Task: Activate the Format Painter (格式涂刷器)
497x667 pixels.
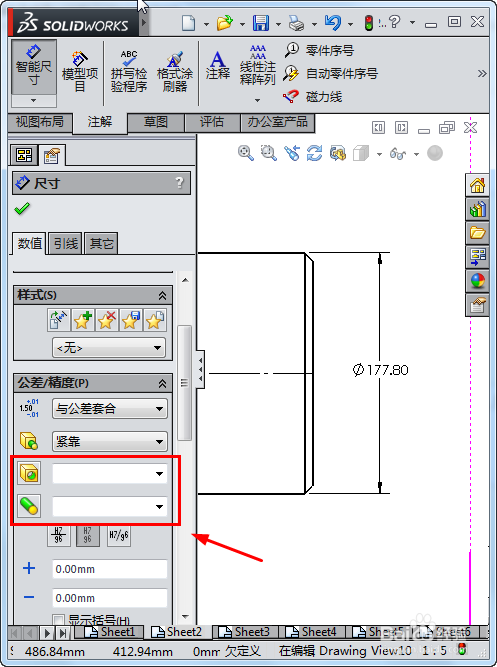Action: tap(175, 72)
